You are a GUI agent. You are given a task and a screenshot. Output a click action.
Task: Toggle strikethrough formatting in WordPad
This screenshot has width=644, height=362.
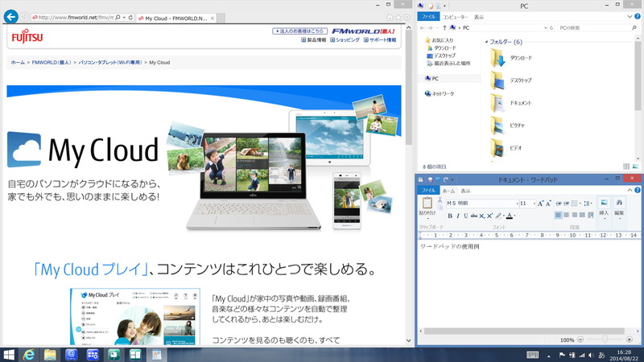[x=474, y=216]
